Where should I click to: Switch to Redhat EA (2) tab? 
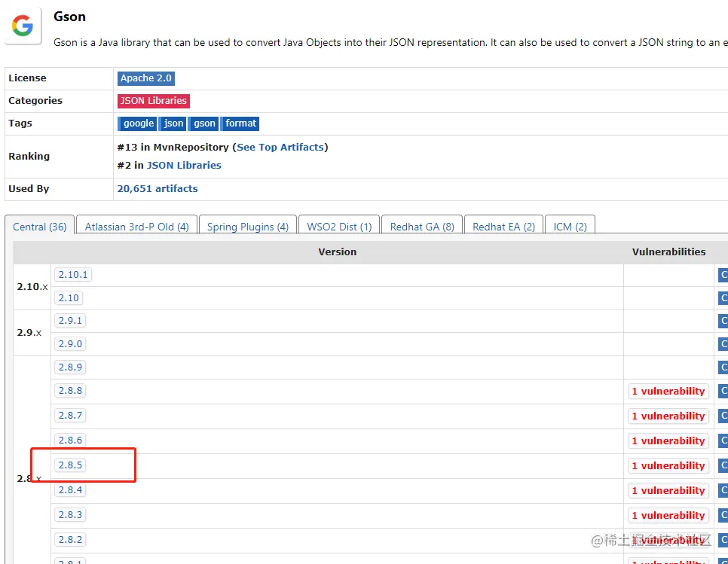[503, 227]
